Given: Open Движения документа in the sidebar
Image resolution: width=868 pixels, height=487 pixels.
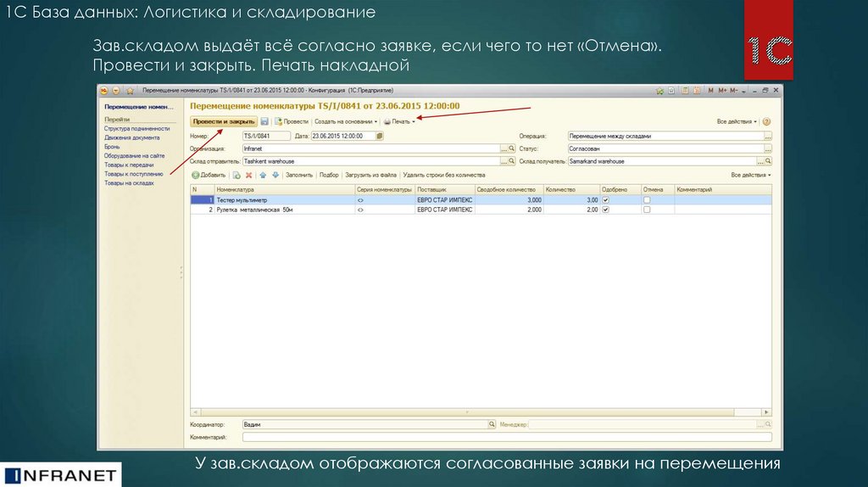Looking at the screenshot, I should click(x=131, y=137).
